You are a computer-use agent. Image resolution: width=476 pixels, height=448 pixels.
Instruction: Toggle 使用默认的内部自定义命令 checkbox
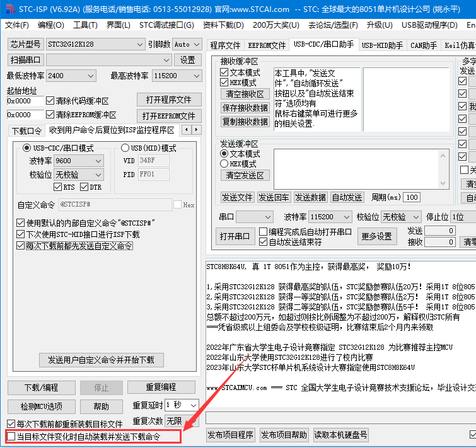(20, 223)
